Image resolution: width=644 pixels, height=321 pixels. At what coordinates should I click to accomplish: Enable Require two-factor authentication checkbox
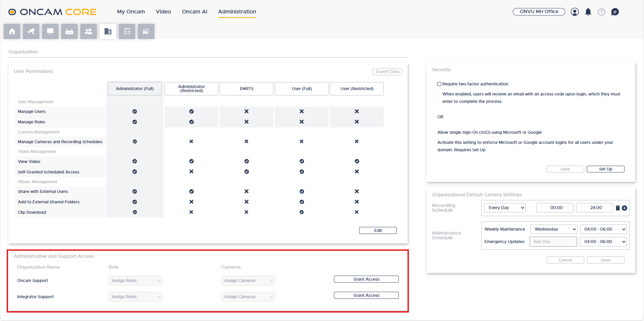click(439, 84)
